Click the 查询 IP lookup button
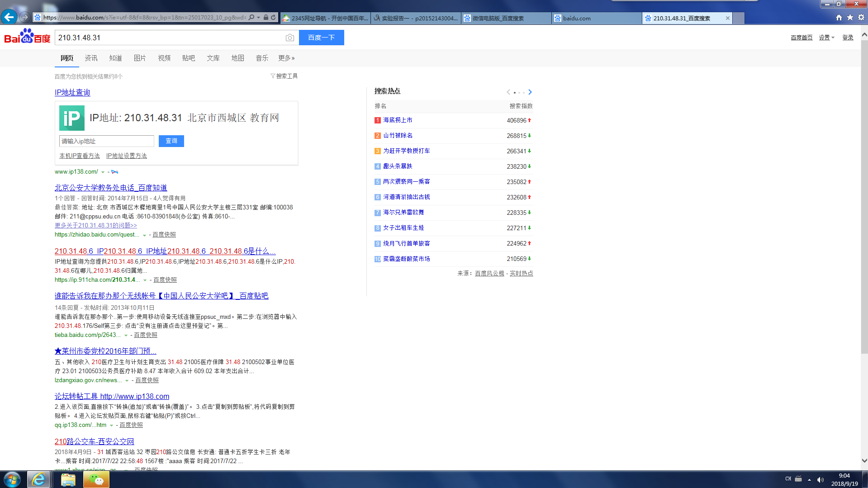868x488 pixels. pos(171,141)
